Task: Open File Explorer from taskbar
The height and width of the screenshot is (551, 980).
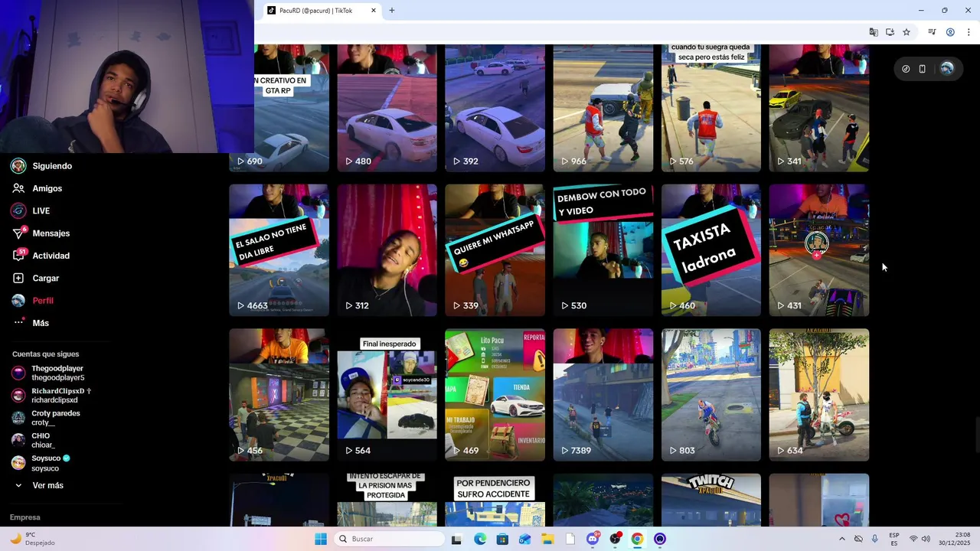Action: pos(547,539)
